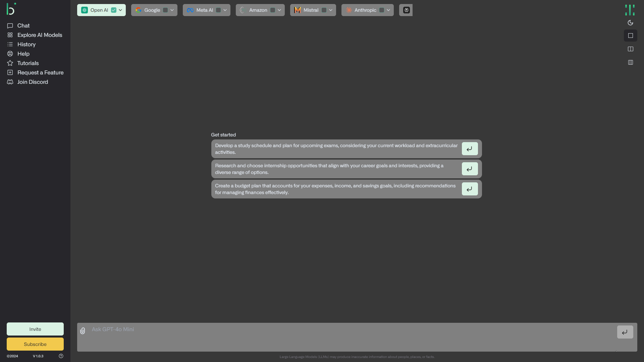Open History in the sidebar

[26, 44]
